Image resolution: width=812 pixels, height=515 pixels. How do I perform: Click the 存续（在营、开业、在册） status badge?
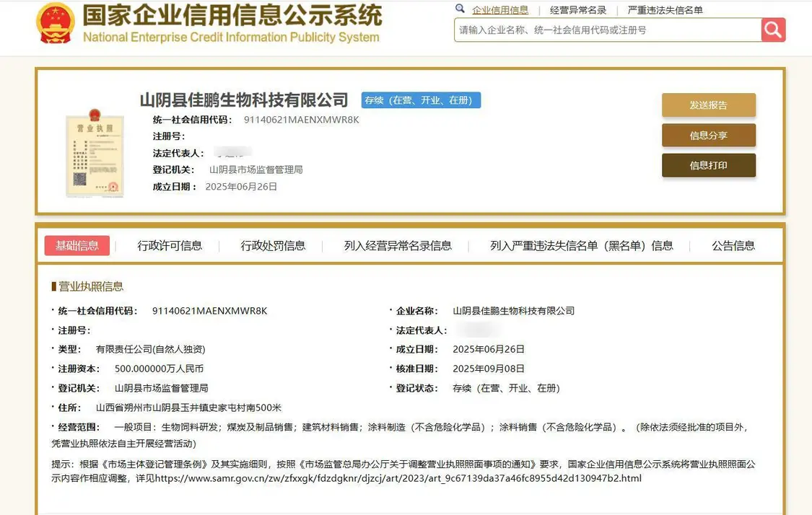coord(421,100)
